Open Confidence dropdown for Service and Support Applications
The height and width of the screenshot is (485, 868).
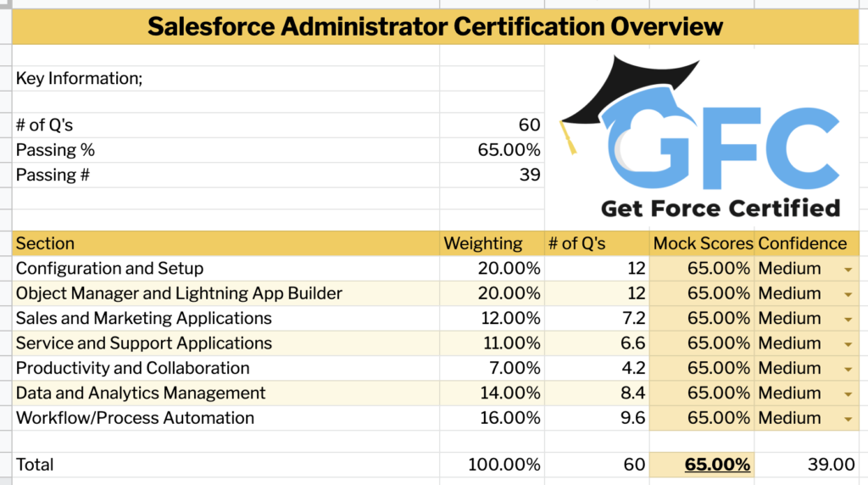[848, 344]
